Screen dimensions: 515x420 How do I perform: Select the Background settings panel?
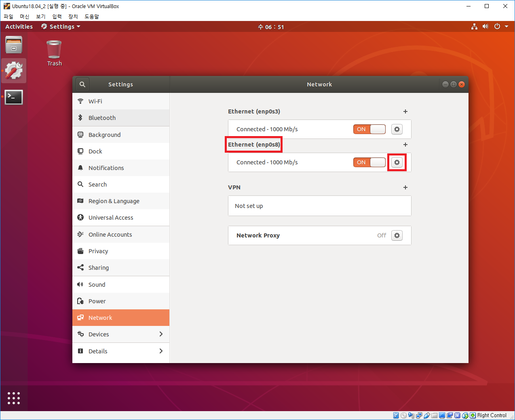(x=121, y=134)
